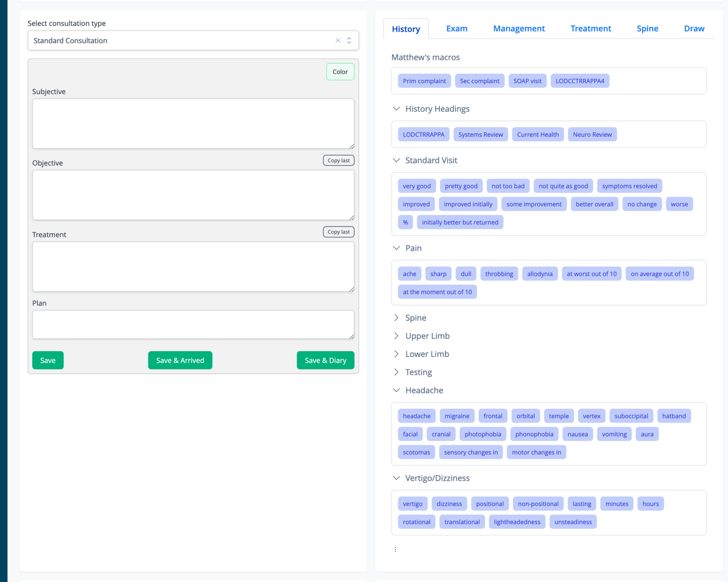This screenshot has width=728, height=582.
Task: Open the Spine tab
Action: (x=647, y=29)
